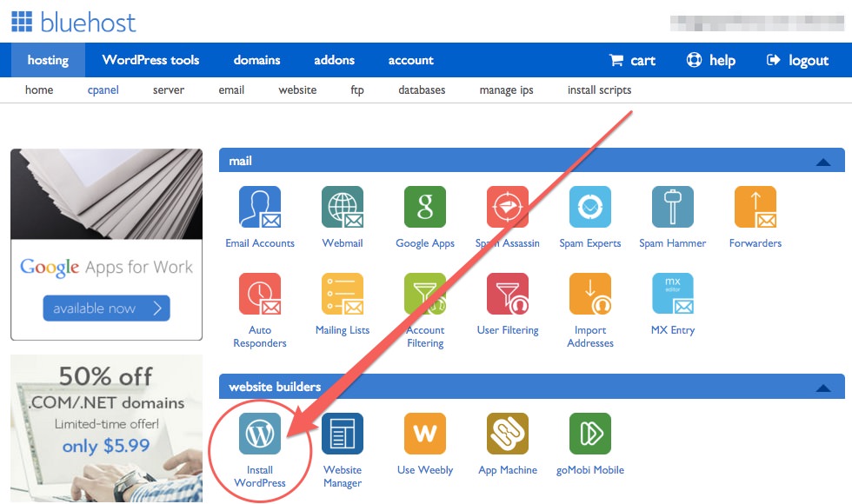
Task: Collapse the website builders section
Action: (823, 388)
